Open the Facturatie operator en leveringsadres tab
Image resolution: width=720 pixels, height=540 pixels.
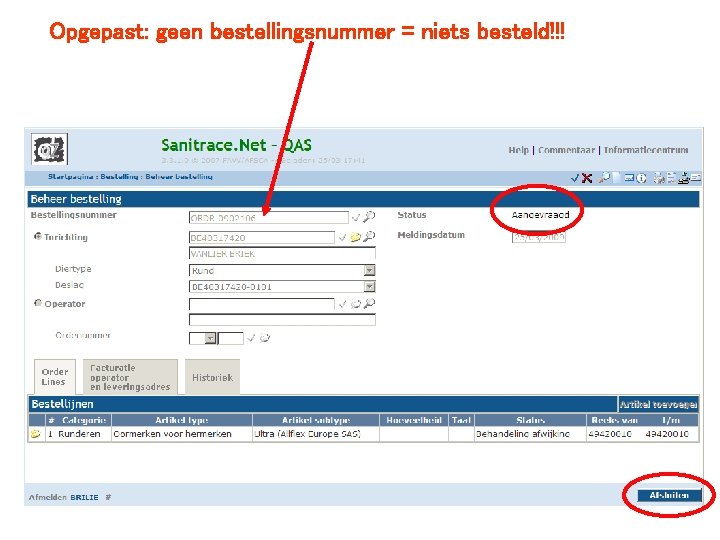click(x=130, y=377)
